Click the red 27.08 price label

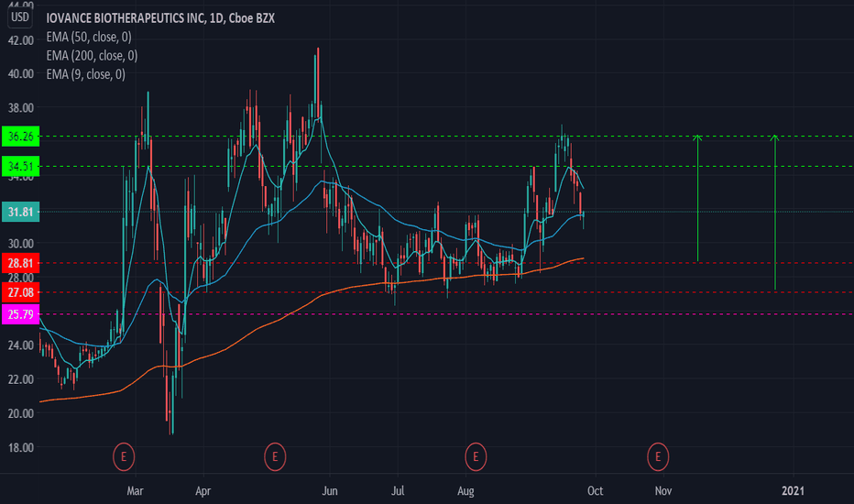pos(21,292)
